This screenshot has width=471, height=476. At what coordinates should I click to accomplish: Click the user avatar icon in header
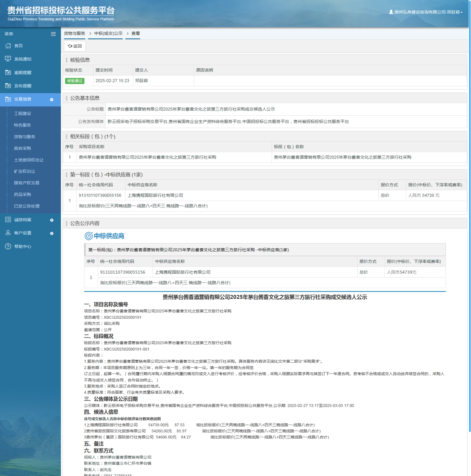tap(391, 12)
